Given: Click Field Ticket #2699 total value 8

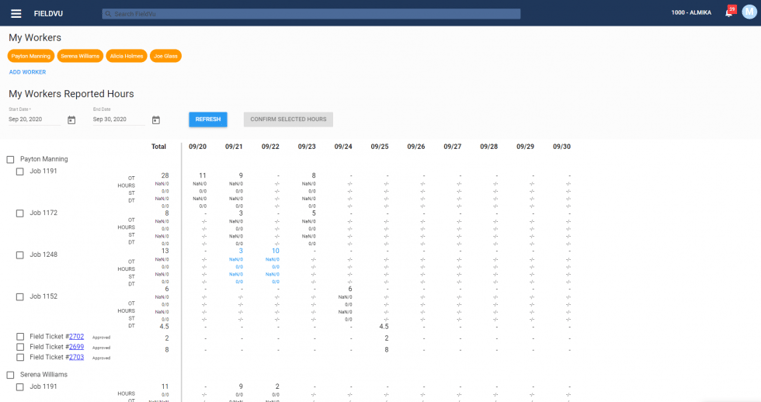Looking at the screenshot, I should coord(167,350).
